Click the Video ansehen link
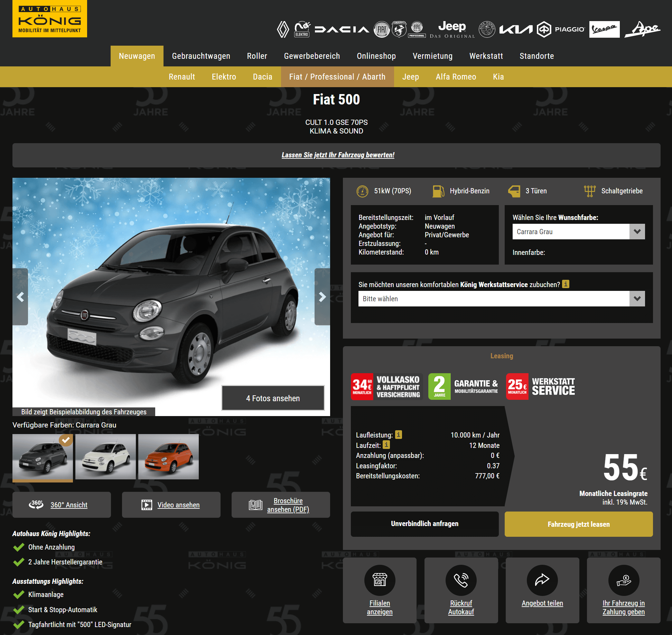This screenshot has width=672, height=635. coord(178,505)
